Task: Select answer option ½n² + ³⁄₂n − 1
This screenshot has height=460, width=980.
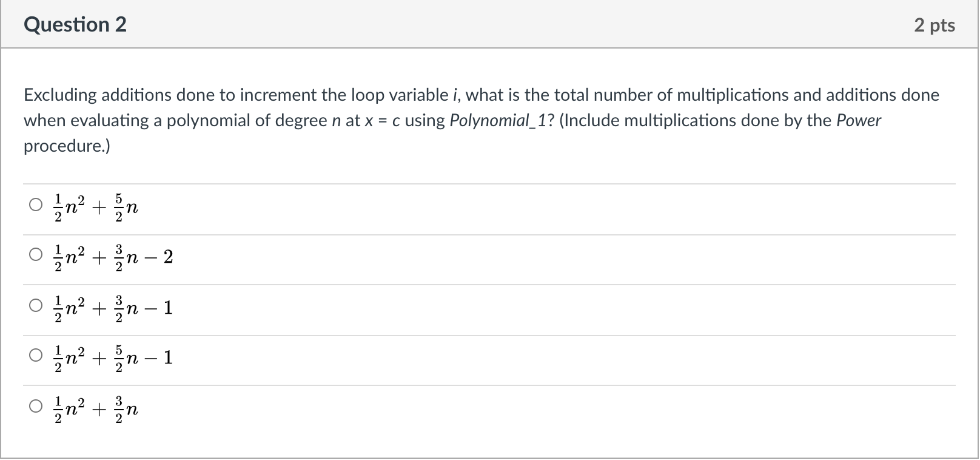Action: [x=36, y=306]
